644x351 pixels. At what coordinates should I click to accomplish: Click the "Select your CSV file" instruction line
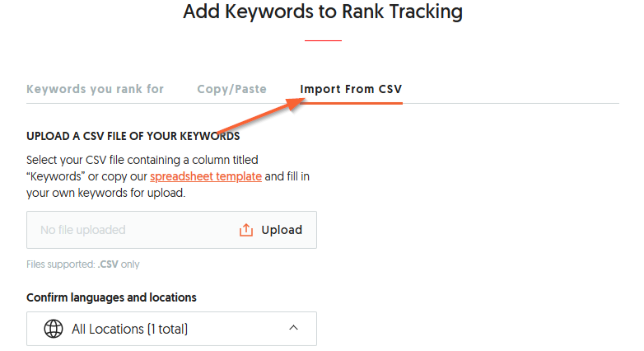[x=142, y=160]
